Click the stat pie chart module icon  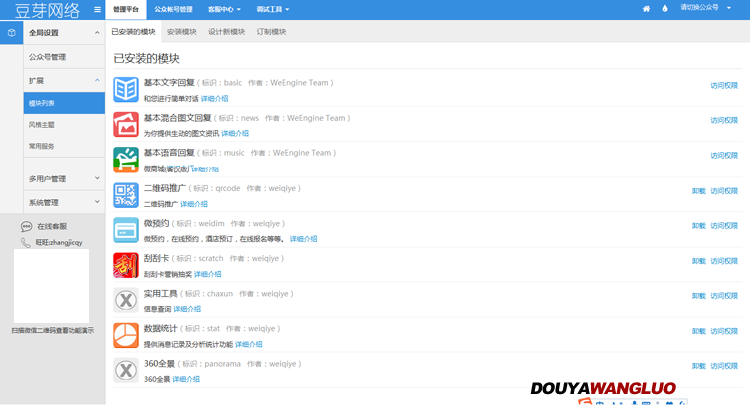tap(126, 335)
